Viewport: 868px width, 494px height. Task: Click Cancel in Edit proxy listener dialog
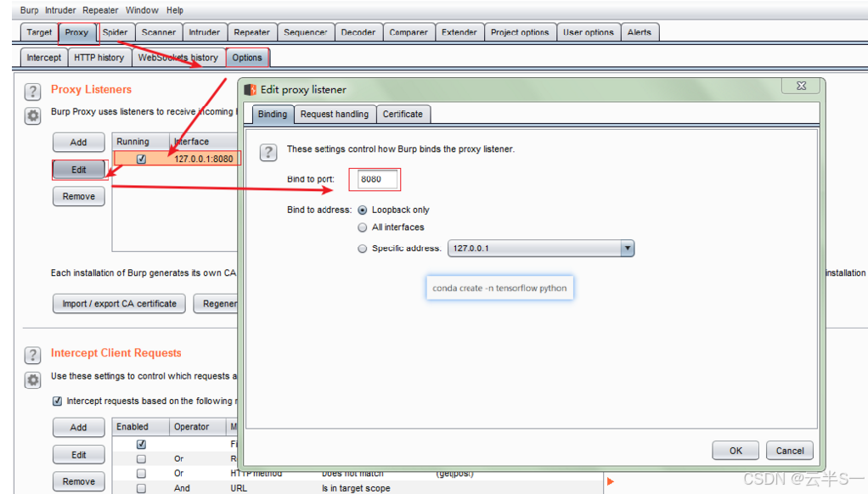click(790, 451)
